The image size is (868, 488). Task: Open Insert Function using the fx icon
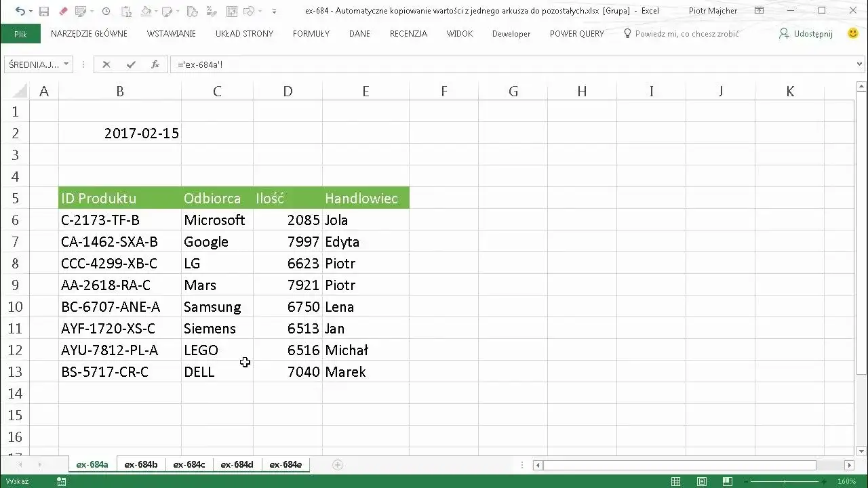pyautogui.click(x=156, y=64)
